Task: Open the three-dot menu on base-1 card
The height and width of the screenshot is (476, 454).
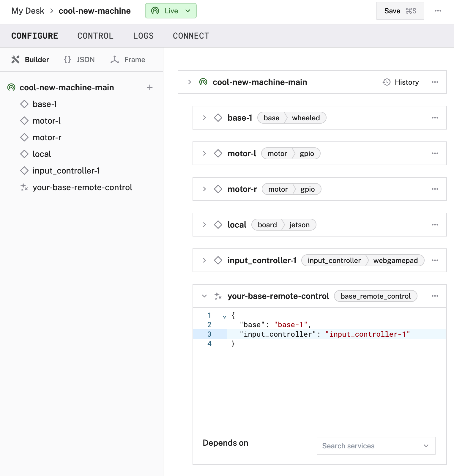Action: point(435,118)
